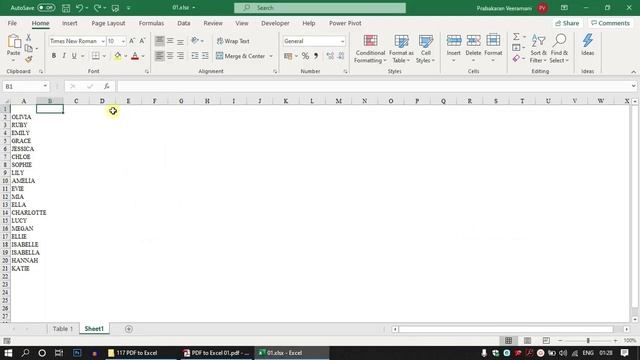Click in the Search box
The width and height of the screenshot is (640, 360).
[320, 8]
